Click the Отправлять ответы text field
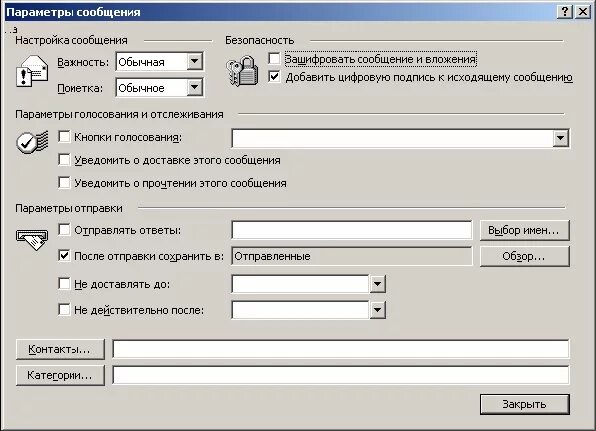 [x=352, y=230]
